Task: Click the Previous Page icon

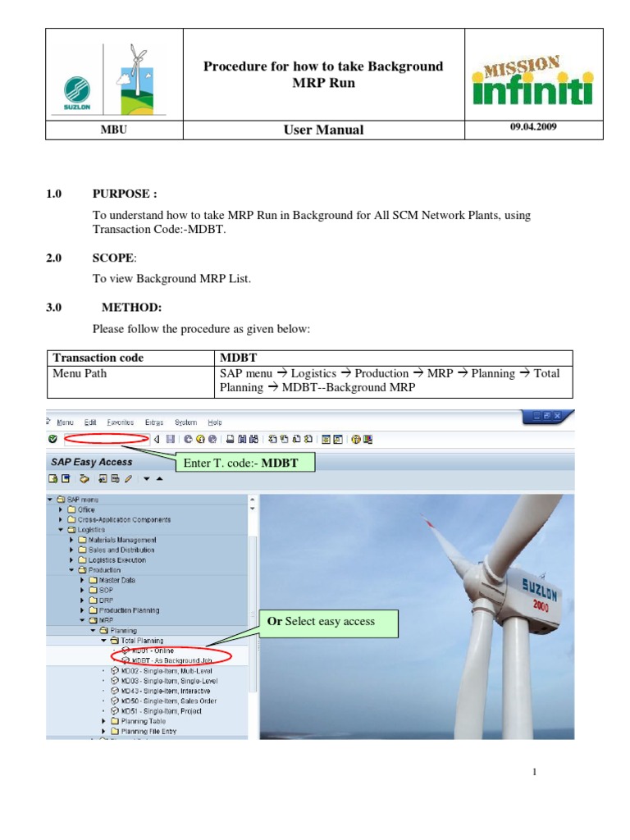Action: click(285, 440)
